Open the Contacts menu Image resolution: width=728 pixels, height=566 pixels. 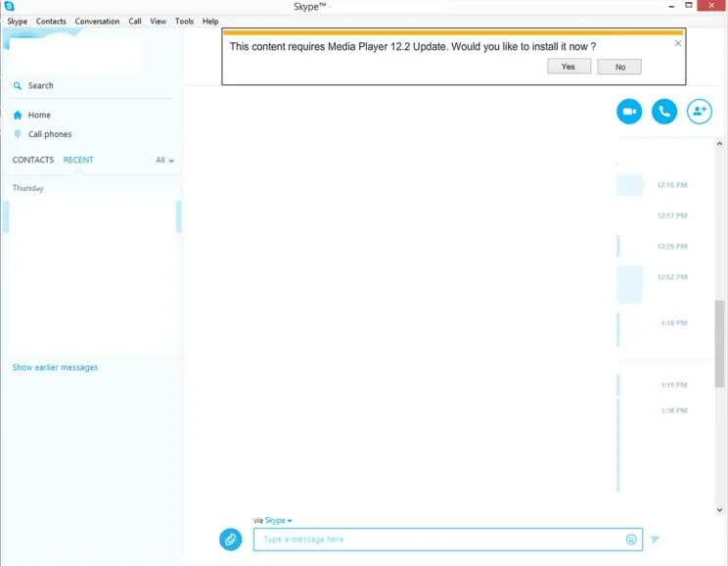pos(51,22)
